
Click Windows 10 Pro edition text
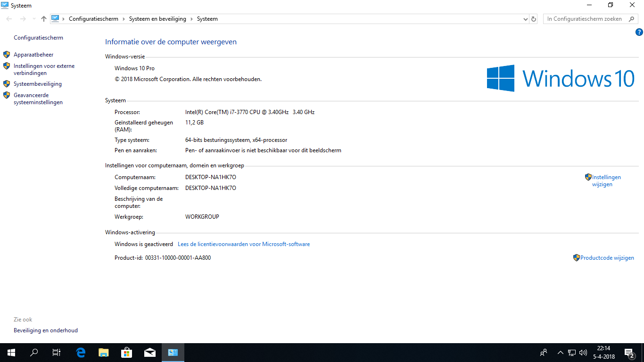134,68
